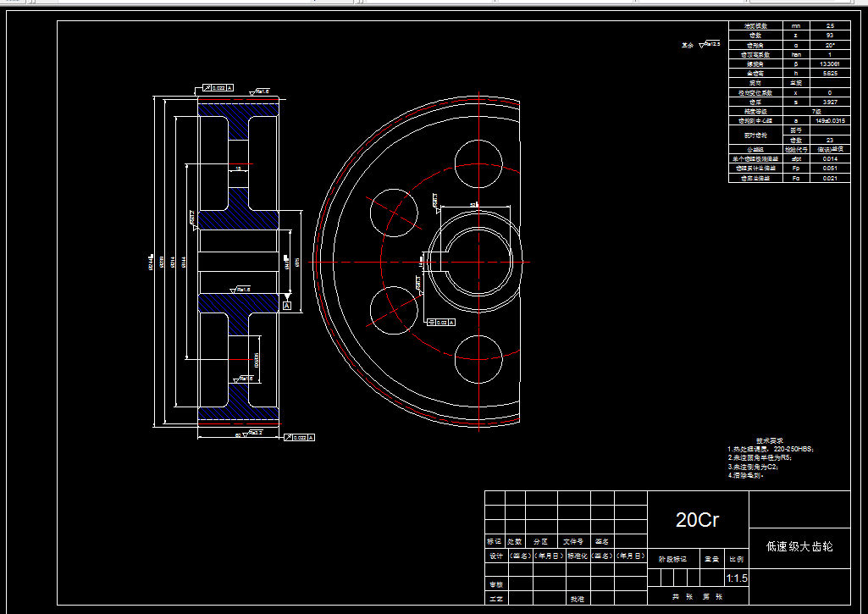Click tooth thickness value 3.927
Viewport: 868px width, 614px height.
pyautogui.click(x=830, y=102)
